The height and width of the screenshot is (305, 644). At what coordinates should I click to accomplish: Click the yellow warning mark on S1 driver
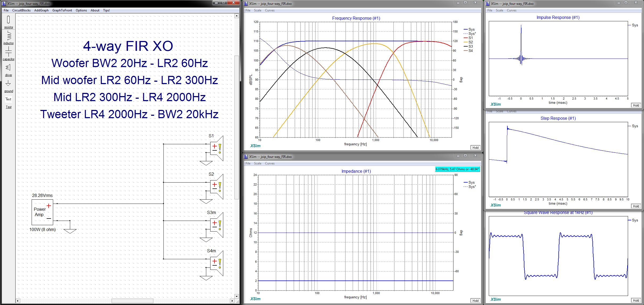[x=220, y=149]
